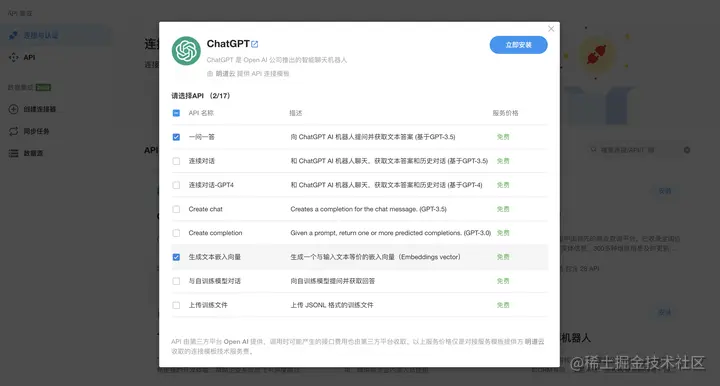Click the 上传训练文件 API name
This screenshot has height=386, width=720.
[x=208, y=305]
